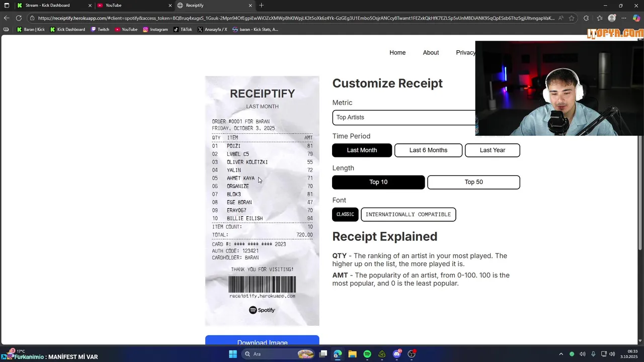Select the Classic font option
Image resolution: width=644 pixels, height=362 pixels.
[x=345, y=214]
